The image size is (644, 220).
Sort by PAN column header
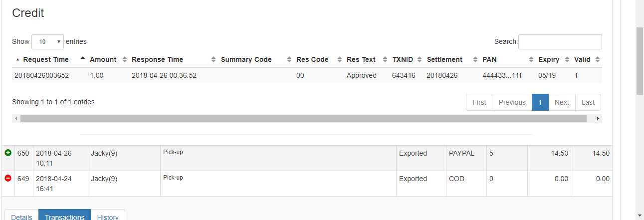(489, 59)
